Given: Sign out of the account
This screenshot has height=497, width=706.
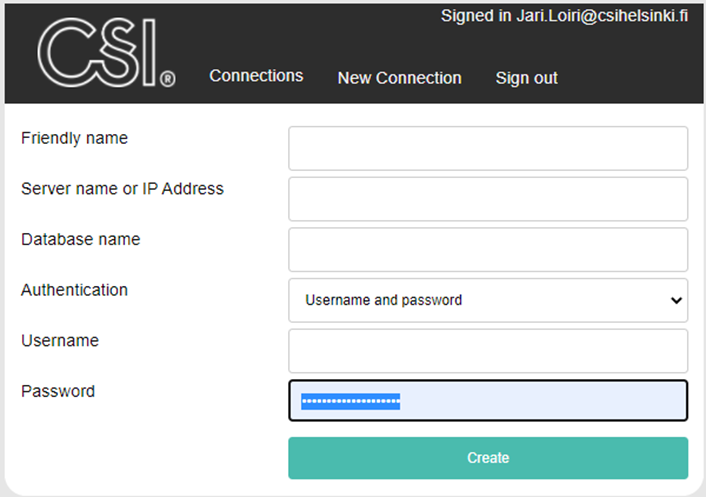Looking at the screenshot, I should (526, 78).
